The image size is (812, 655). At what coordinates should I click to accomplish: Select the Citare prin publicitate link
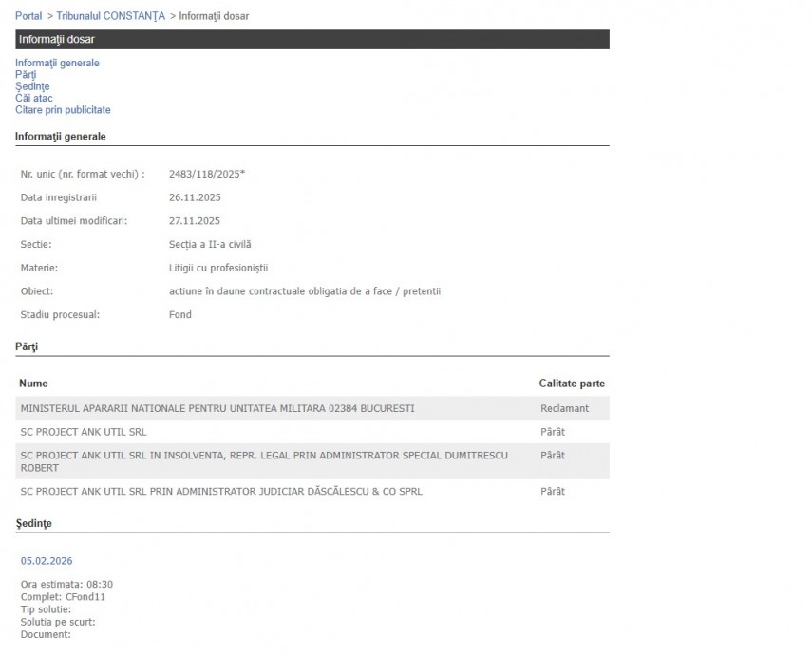click(63, 110)
